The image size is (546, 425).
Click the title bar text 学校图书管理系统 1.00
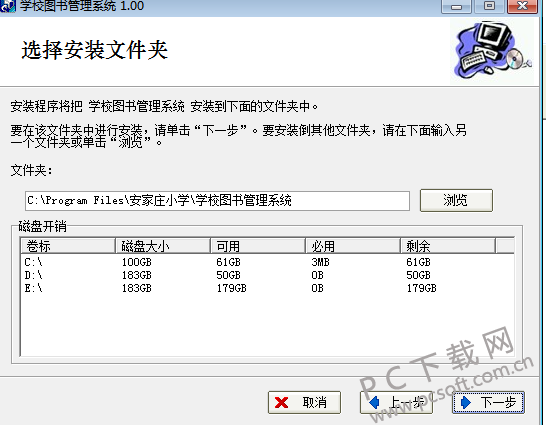pyautogui.click(x=82, y=6)
